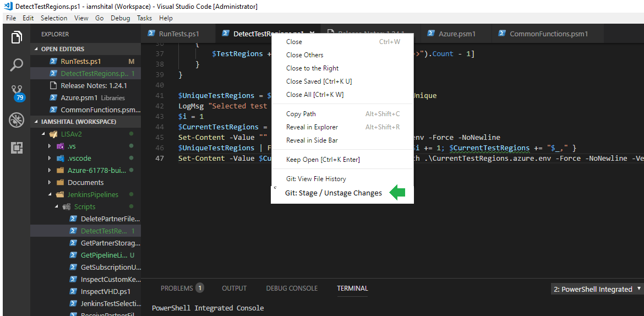Screen dimensions: 644x316
Task: Expand the .vs folder arrow
Action: point(50,146)
